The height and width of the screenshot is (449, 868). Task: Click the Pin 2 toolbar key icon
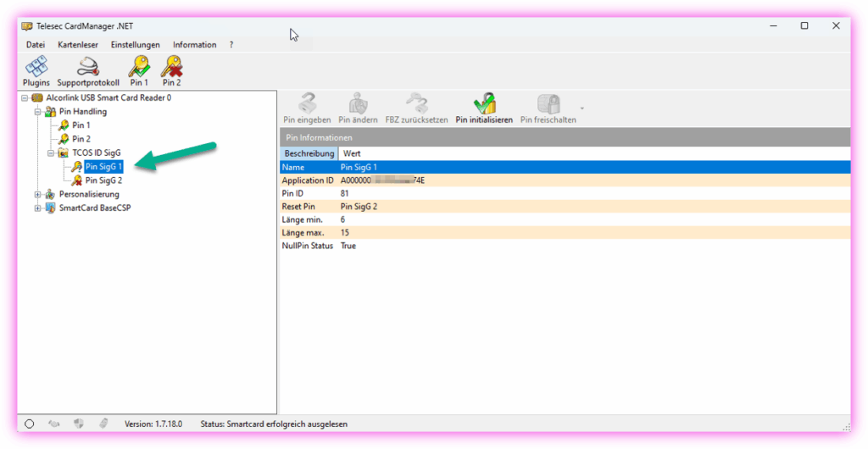pos(171,67)
